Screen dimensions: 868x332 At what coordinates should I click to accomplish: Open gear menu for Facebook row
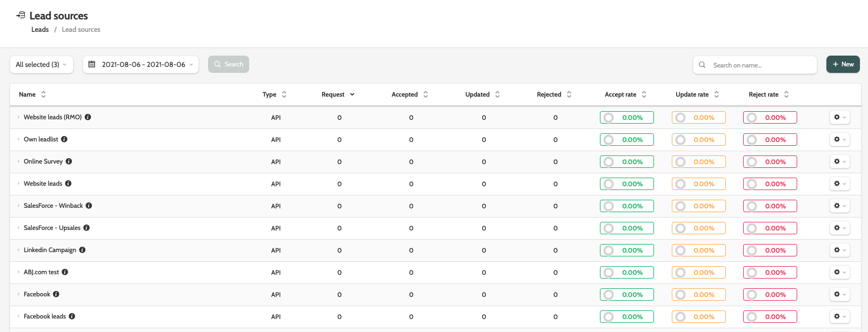(840, 294)
